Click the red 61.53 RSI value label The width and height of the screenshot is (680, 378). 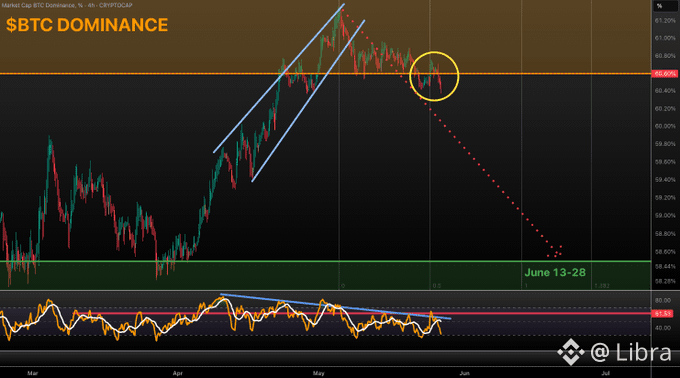tap(663, 313)
